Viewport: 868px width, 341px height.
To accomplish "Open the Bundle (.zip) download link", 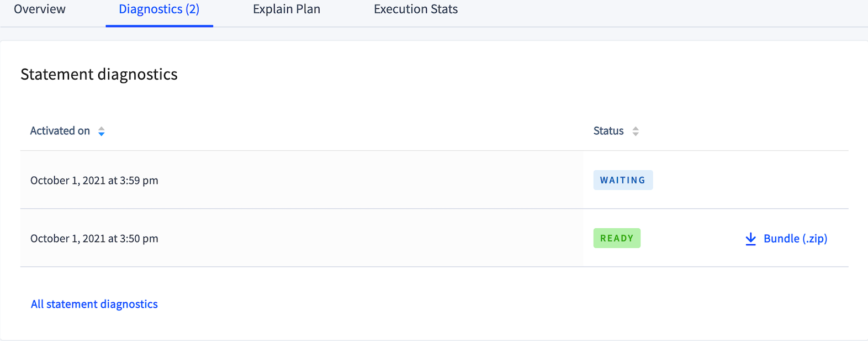I will pos(795,239).
